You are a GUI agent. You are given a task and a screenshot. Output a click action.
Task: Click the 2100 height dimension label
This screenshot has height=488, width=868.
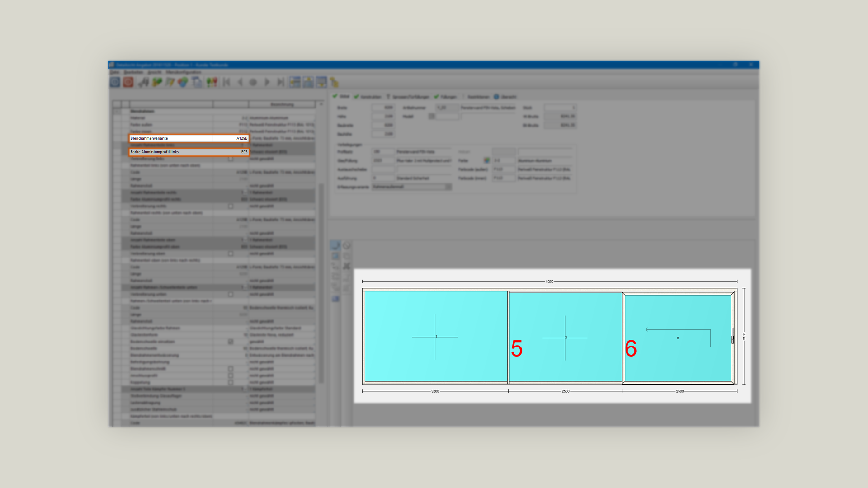tap(744, 336)
